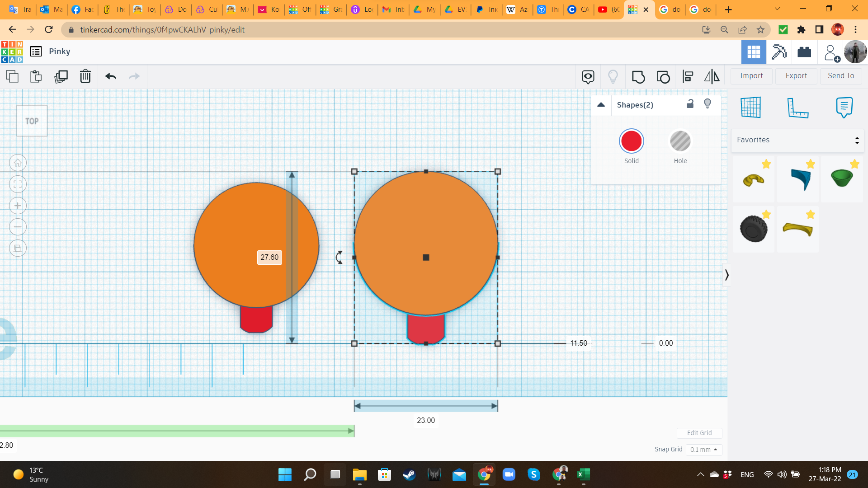This screenshot has width=868, height=488.
Task: Select the Ruler tool icon
Action: pyautogui.click(x=797, y=108)
